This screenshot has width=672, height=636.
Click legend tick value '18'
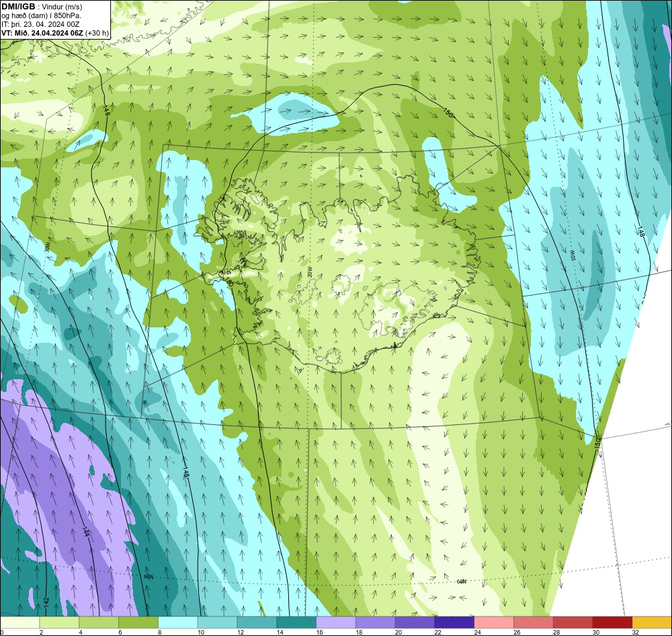(x=359, y=632)
